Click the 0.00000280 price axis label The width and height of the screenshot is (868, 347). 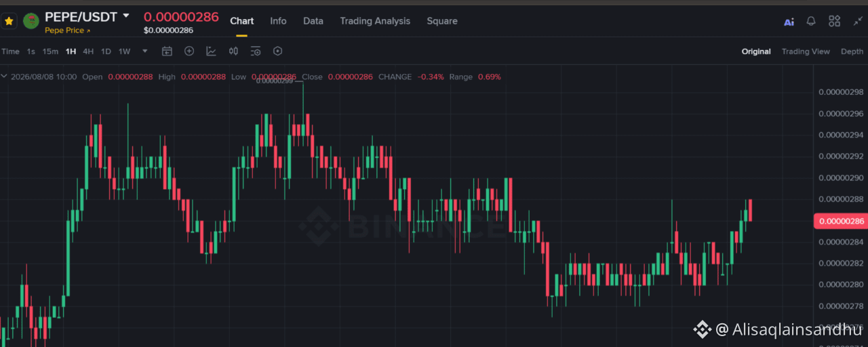click(x=841, y=285)
